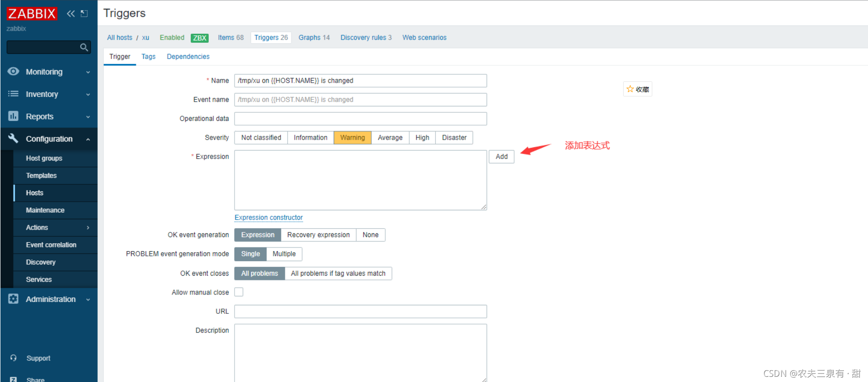
Task: Click the ZABBIX logo
Action: coord(31,14)
